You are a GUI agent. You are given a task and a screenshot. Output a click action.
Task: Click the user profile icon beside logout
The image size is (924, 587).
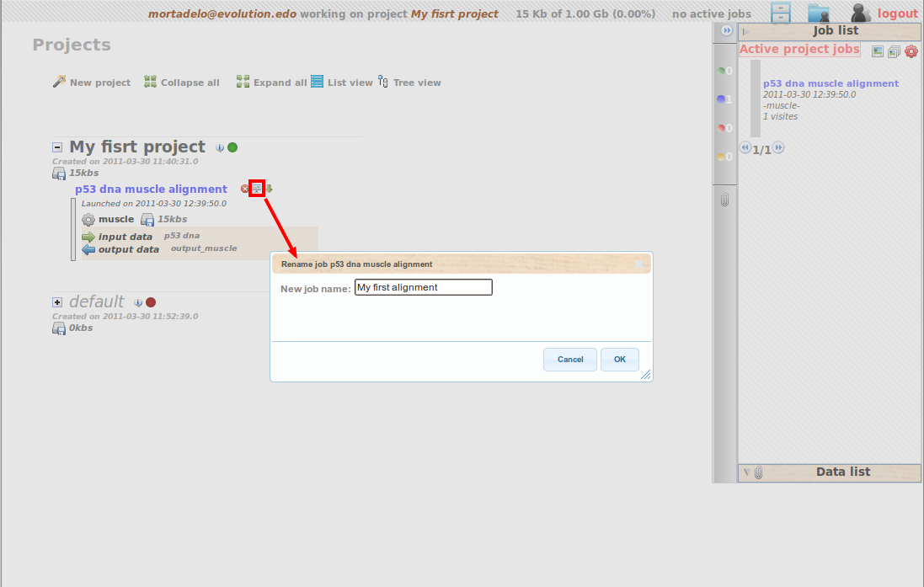coord(860,13)
